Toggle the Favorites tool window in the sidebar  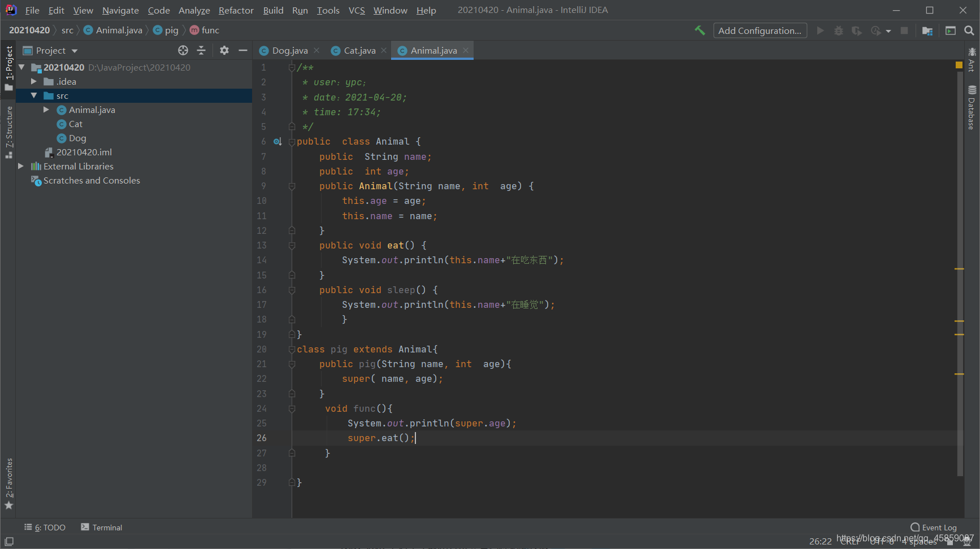8,484
